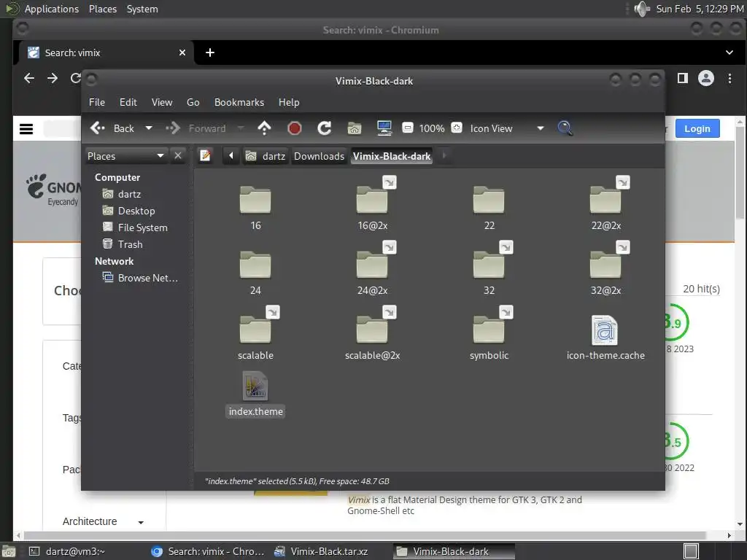Open the Computer toolbar icon
747x560 pixels.
(384, 128)
